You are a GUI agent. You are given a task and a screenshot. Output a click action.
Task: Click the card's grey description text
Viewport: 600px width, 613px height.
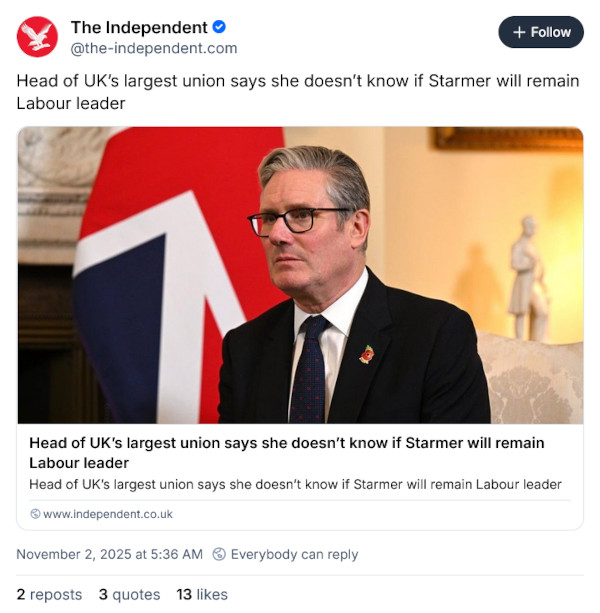click(295, 484)
